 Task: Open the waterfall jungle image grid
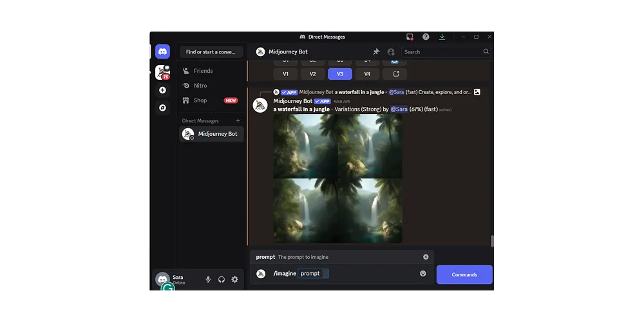pos(337,178)
